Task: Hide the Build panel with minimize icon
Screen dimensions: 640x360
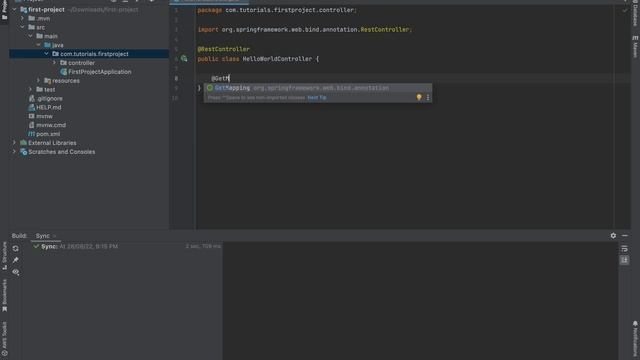Action: [x=625, y=236]
